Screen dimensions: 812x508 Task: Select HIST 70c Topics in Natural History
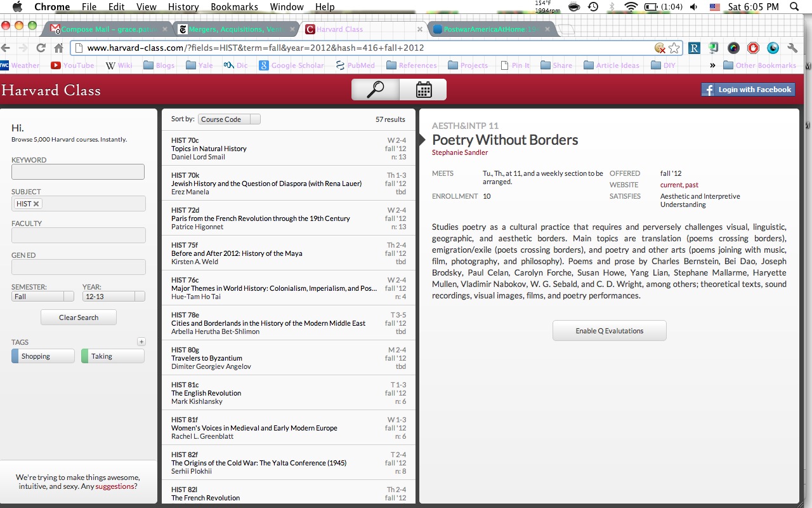tap(289, 149)
